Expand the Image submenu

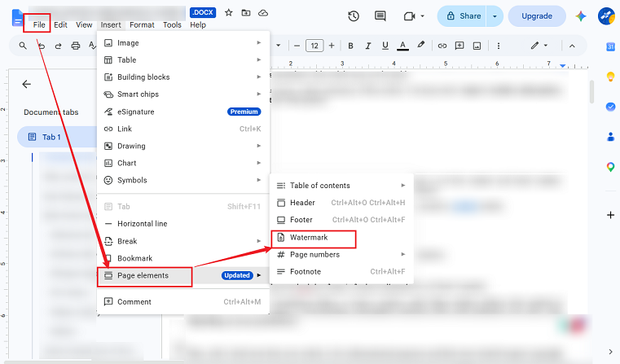coord(183,42)
